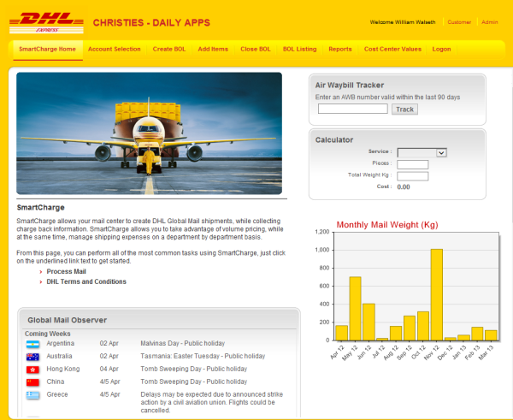Click the Hong Kong flag icon

[33, 369]
